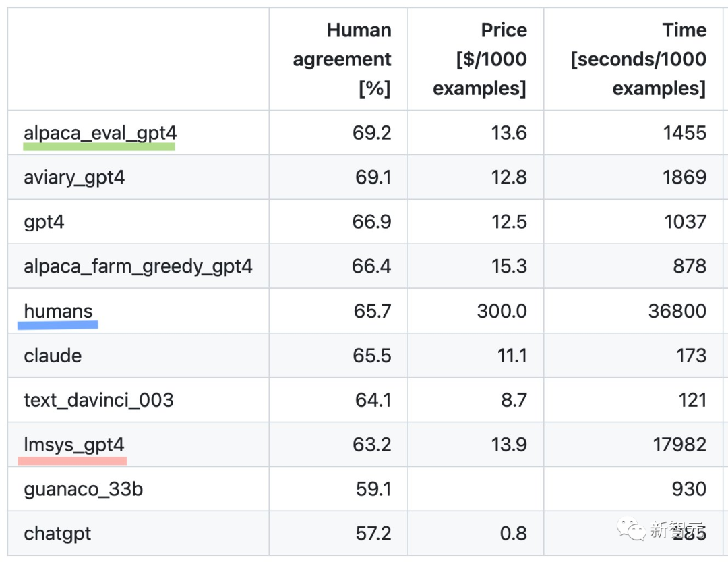Screen dimensions: 728x562
Task: Click the underlined lmsys_gpt4 label
Action: 73,445
